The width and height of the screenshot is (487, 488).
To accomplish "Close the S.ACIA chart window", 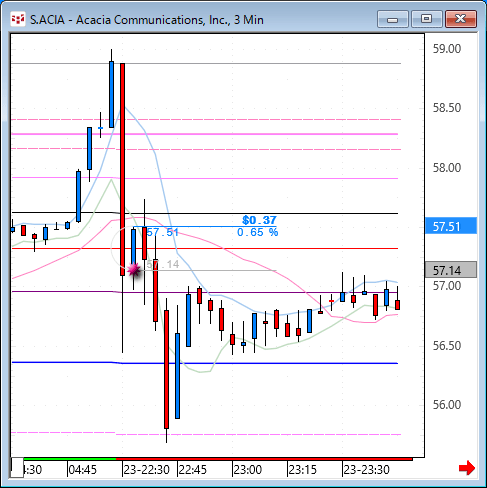I will [x=461, y=19].
